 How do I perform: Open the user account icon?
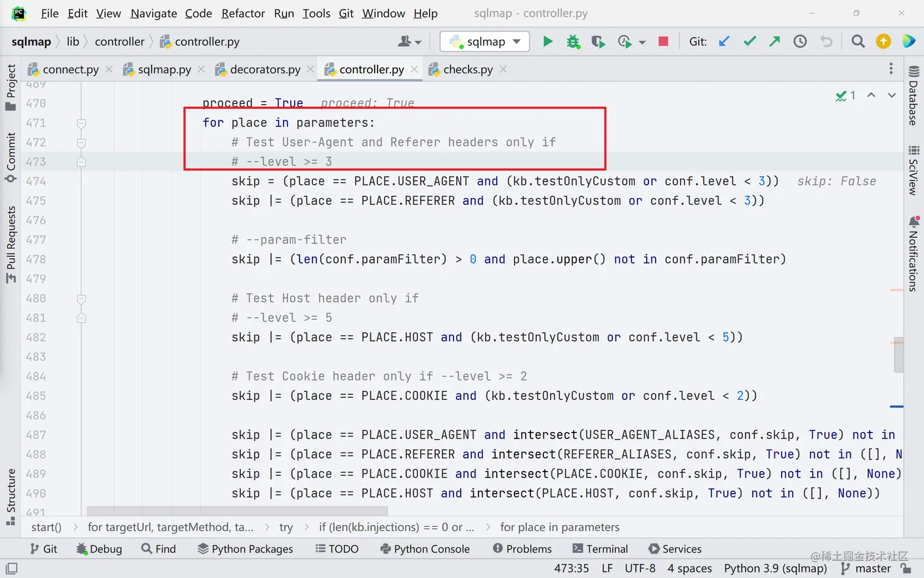[405, 42]
